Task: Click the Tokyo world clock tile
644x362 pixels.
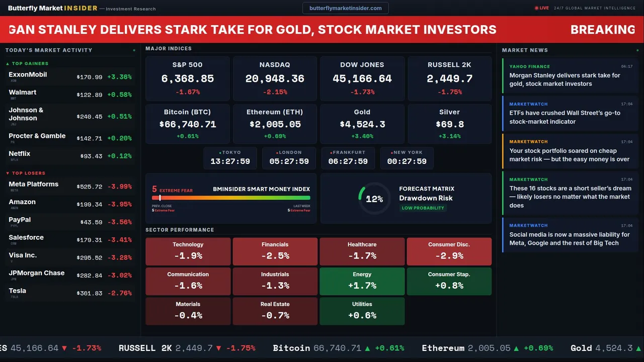Action: 230,158
